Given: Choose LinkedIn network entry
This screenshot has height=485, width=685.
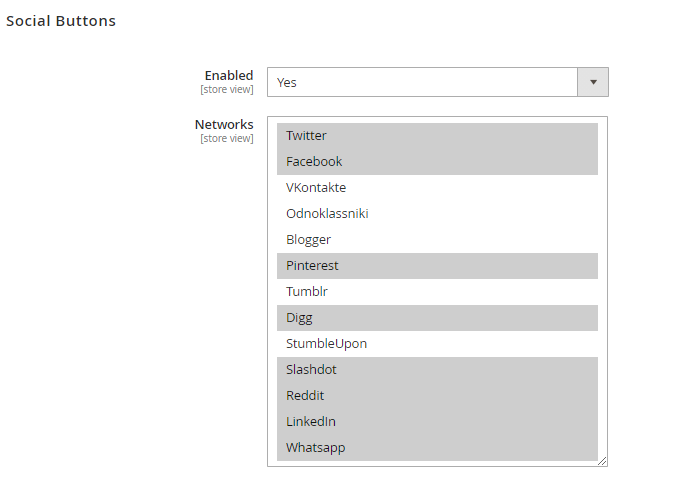Looking at the screenshot, I should tap(437, 422).
